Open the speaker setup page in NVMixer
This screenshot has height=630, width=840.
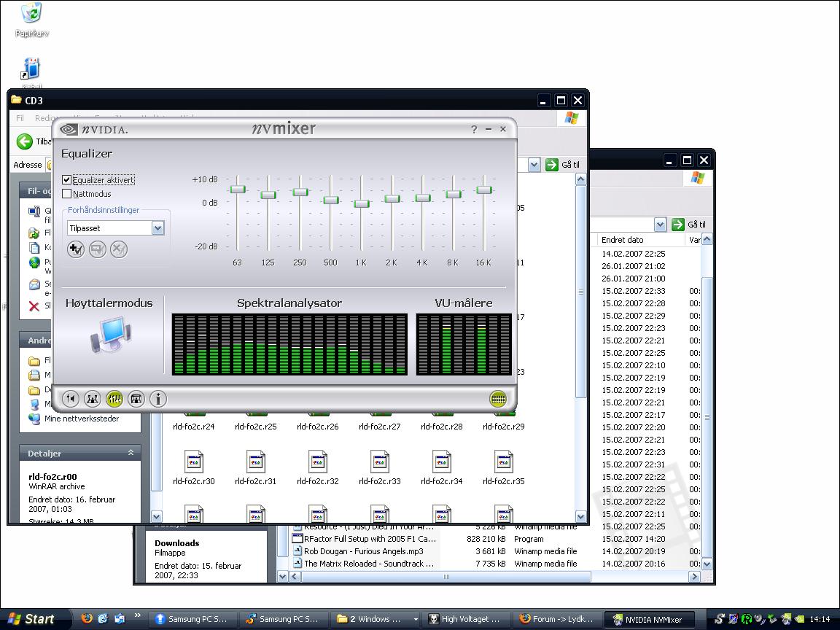[x=93, y=399]
